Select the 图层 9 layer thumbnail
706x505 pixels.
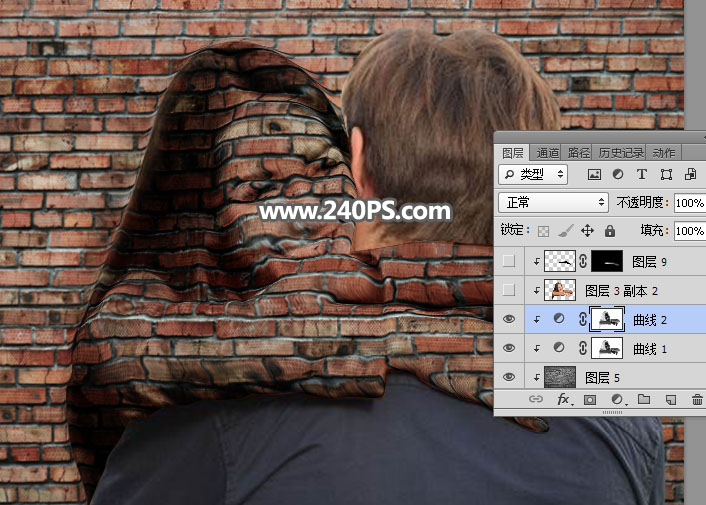[x=560, y=262]
